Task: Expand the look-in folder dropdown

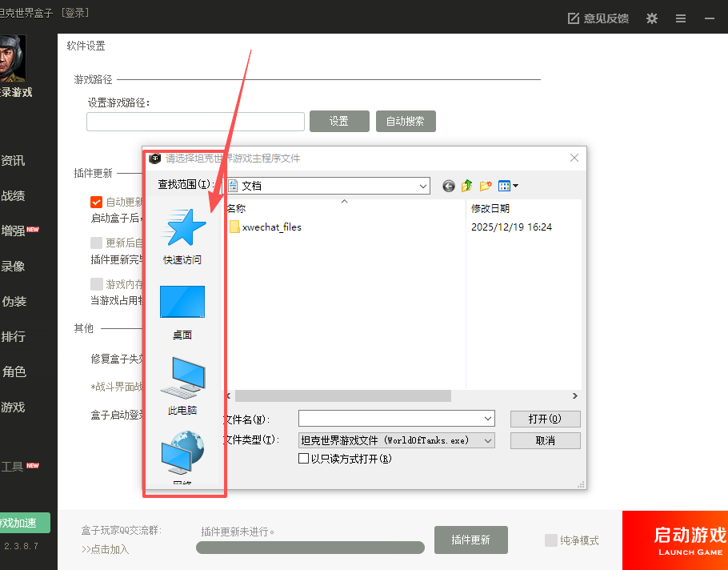Action: click(x=423, y=186)
